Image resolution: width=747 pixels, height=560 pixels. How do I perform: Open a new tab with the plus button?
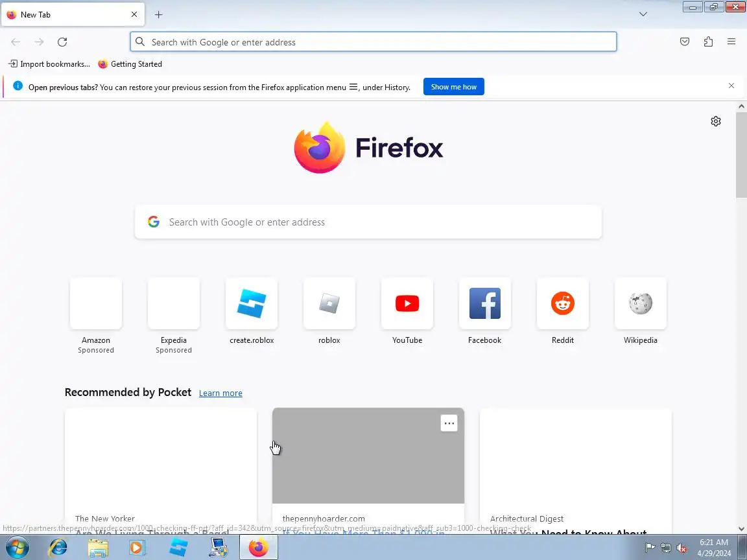[159, 15]
